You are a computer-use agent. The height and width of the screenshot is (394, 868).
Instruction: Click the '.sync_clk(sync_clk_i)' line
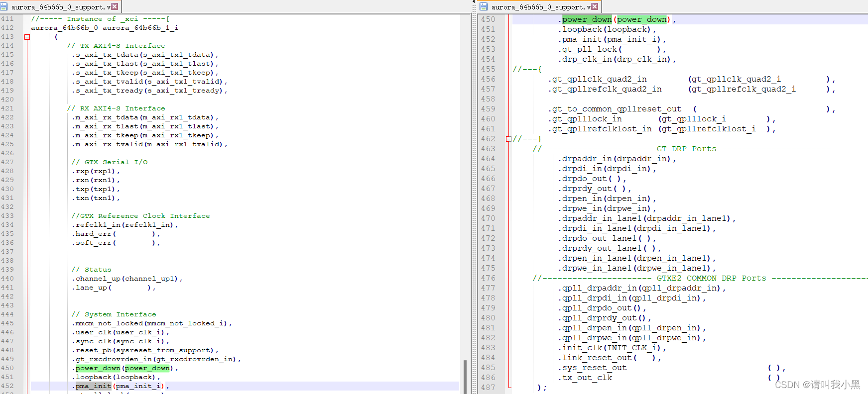[x=121, y=341]
